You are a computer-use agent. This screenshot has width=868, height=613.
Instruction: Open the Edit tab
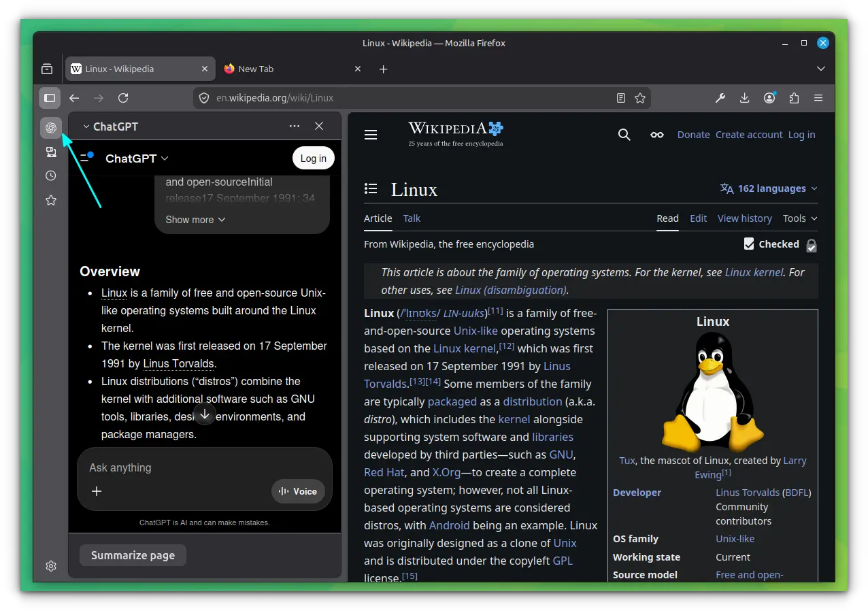pyautogui.click(x=698, y=218)
